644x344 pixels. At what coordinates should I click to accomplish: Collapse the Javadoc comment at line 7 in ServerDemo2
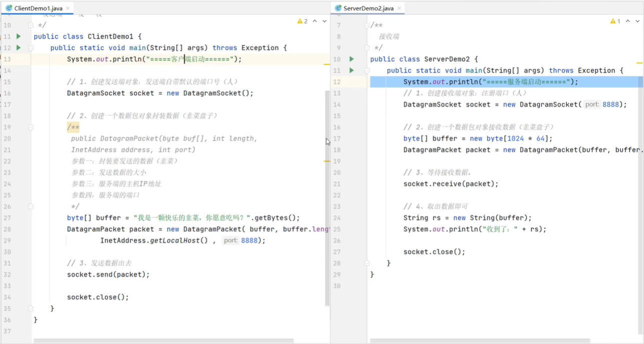367,25
